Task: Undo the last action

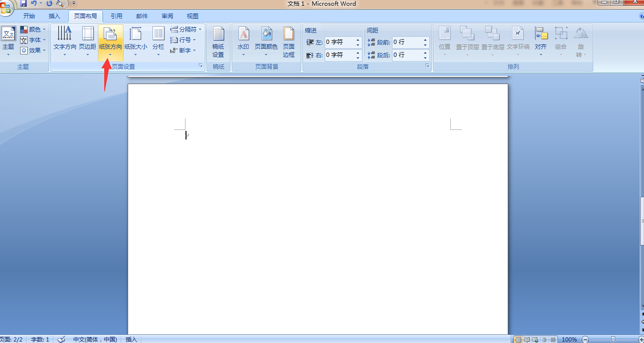Action: [34, 3]
